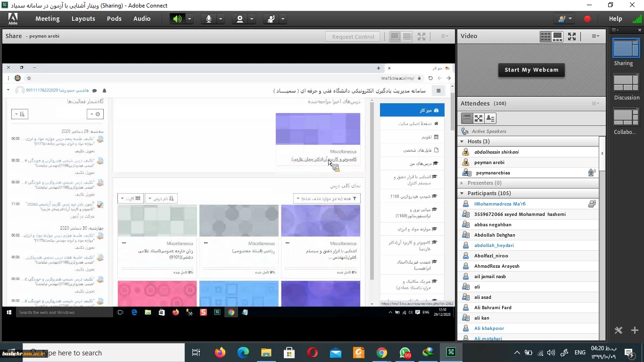This screenshot has height=362, width=644.
Task: Switch to Attendee Status view
Action: coord(490,118)
